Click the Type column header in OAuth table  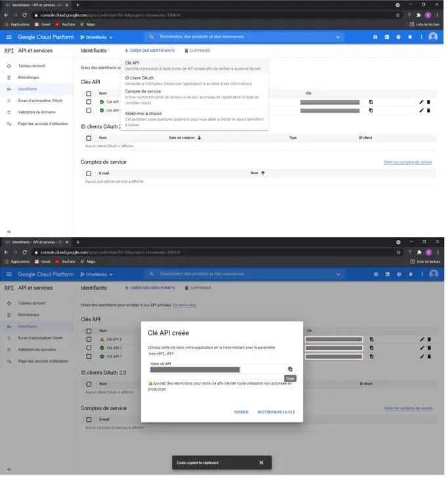(x=292, y=137)
